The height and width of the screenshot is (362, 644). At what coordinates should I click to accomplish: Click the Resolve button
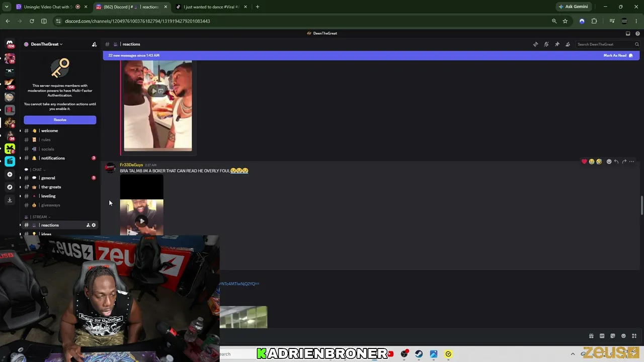coord(60,120)
